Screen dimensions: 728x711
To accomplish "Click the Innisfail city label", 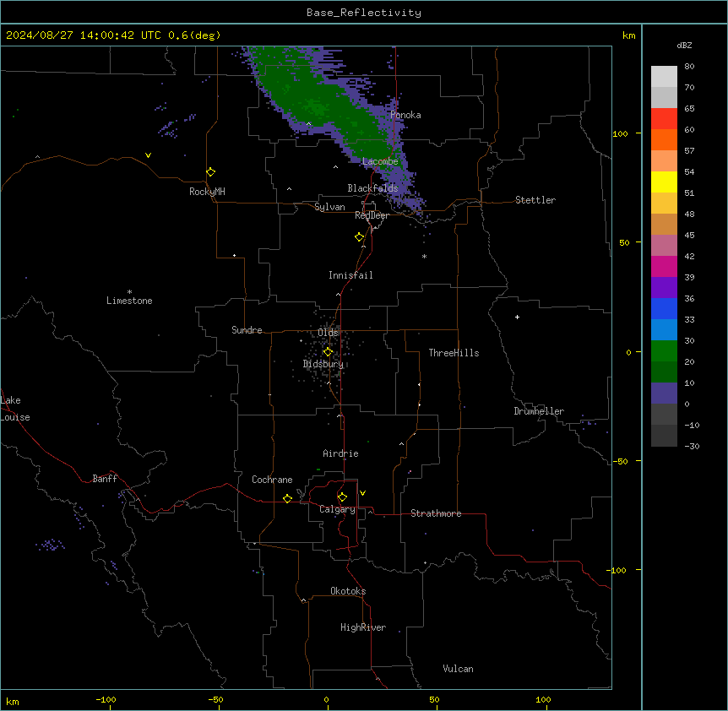I will coord(350,275).
